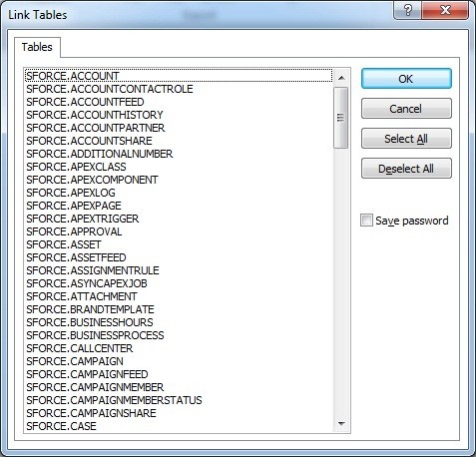
Task: Select SFORCE.ACCOUNTFEED table
Action: [179, 102]
